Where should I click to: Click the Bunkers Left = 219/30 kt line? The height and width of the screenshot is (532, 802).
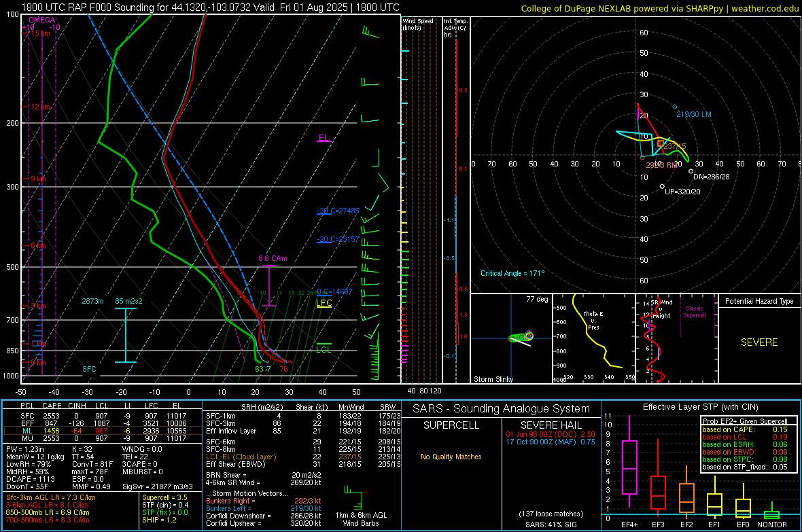click(x=264, y=508)
